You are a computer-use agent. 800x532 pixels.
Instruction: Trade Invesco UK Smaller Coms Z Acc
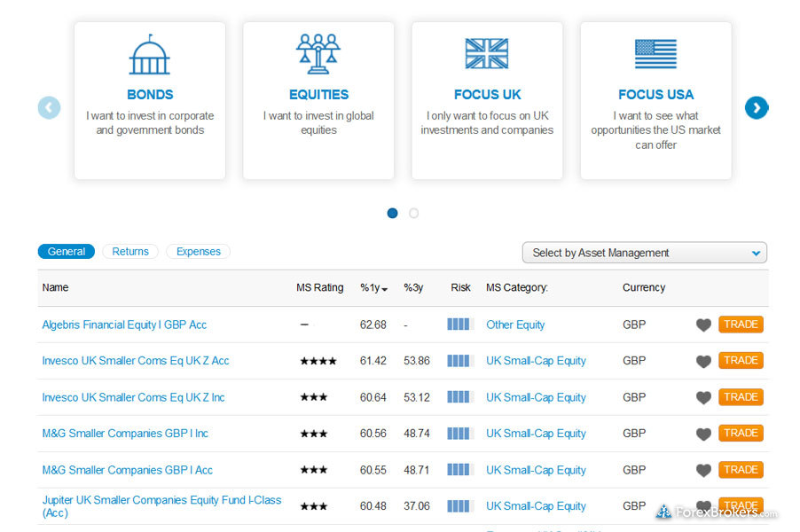[741, 361]
